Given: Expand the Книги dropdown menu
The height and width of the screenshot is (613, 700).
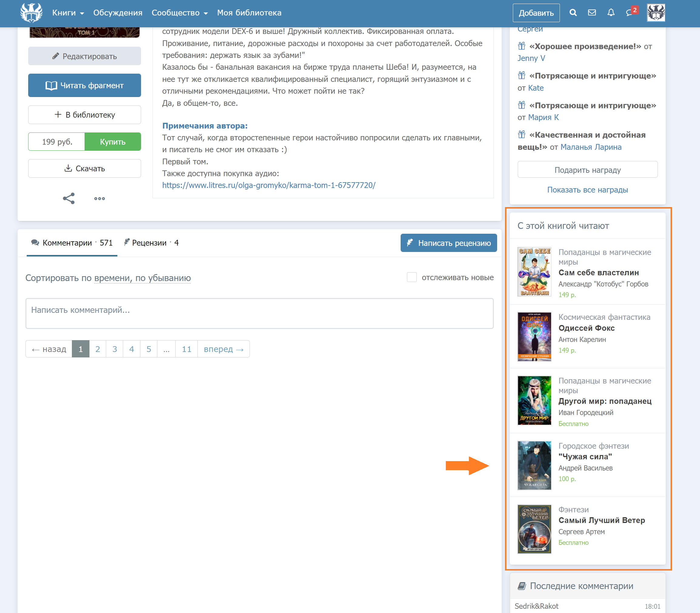Looking at the screenshot, I should (x=68, y=13).
